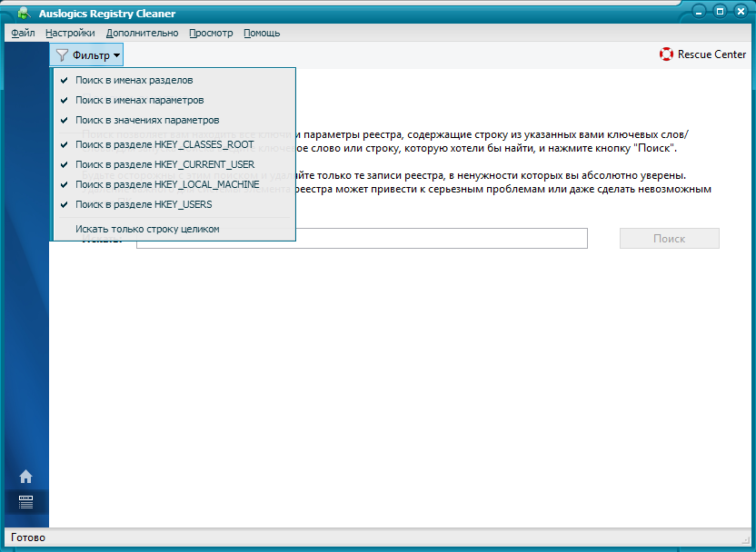Minimize the Auslogics Registry Cleaner window
The image size is (756, 552).
(x=699, y=12)
